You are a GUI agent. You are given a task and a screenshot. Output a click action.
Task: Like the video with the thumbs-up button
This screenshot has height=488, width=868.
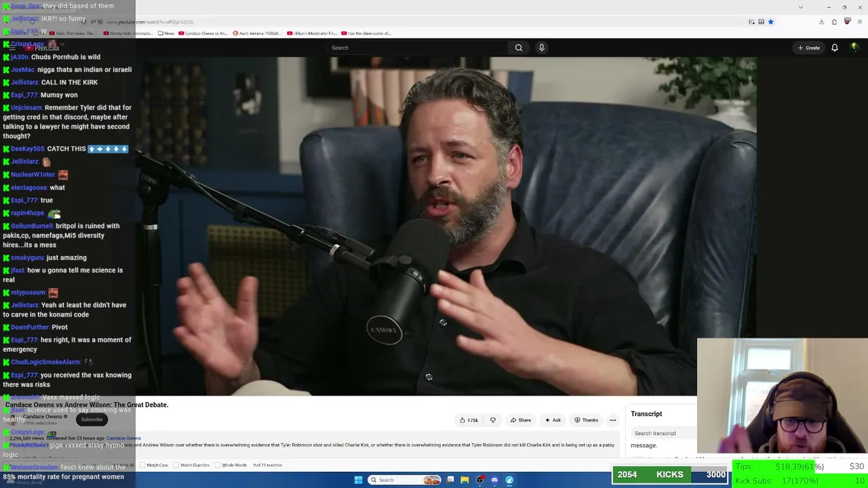tap(469, 420)
